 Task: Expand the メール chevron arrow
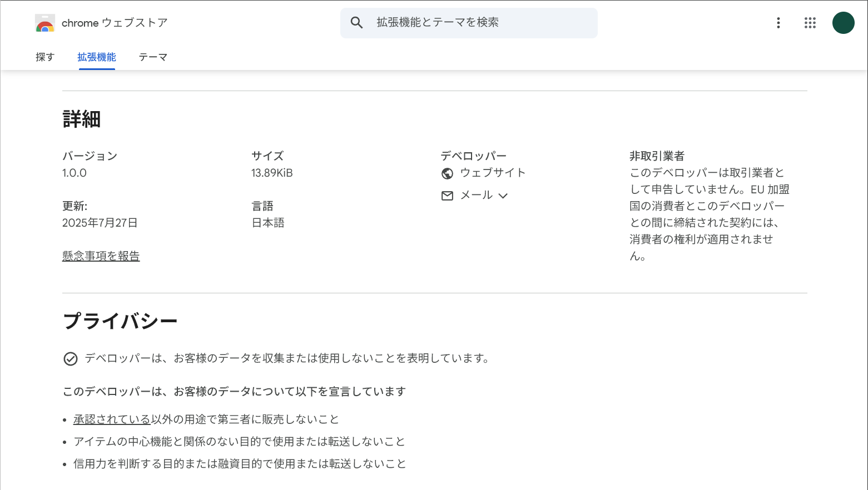click(503, 196)
